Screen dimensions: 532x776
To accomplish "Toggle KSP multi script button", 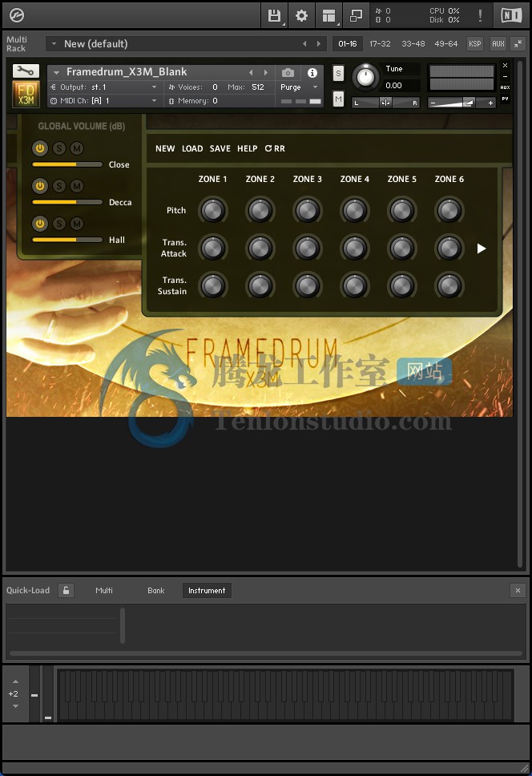I will coord(474,43).
